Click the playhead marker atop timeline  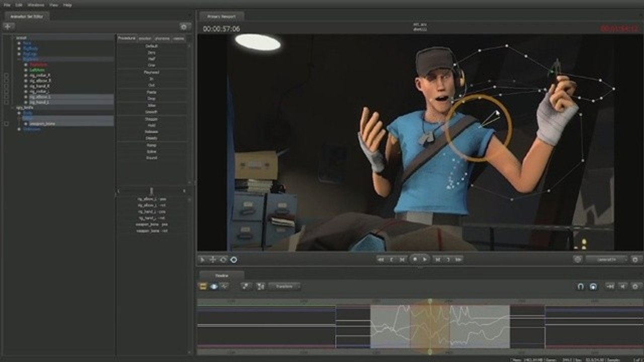430,301
